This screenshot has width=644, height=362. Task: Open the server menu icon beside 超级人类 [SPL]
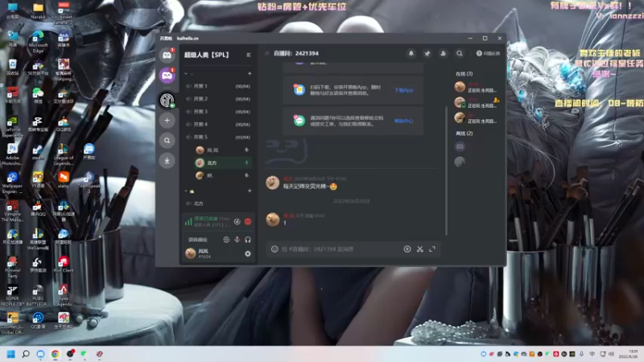(x=249, y=55)
